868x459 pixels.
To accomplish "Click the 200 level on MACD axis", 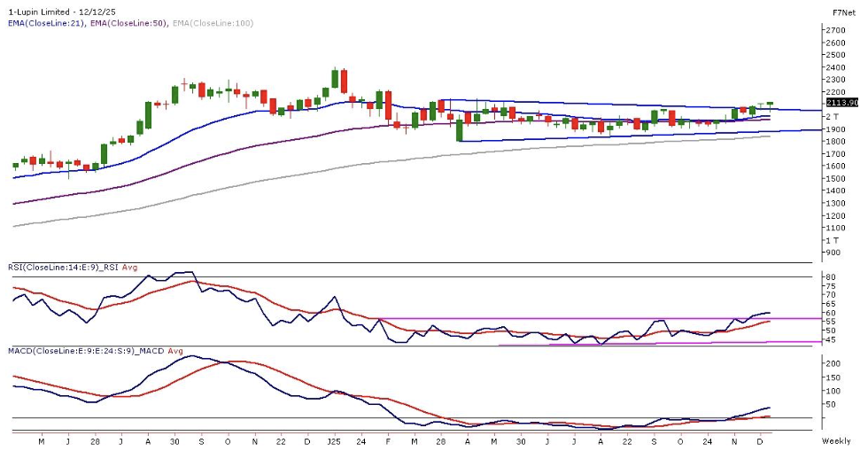I will (x=832, y=364).
